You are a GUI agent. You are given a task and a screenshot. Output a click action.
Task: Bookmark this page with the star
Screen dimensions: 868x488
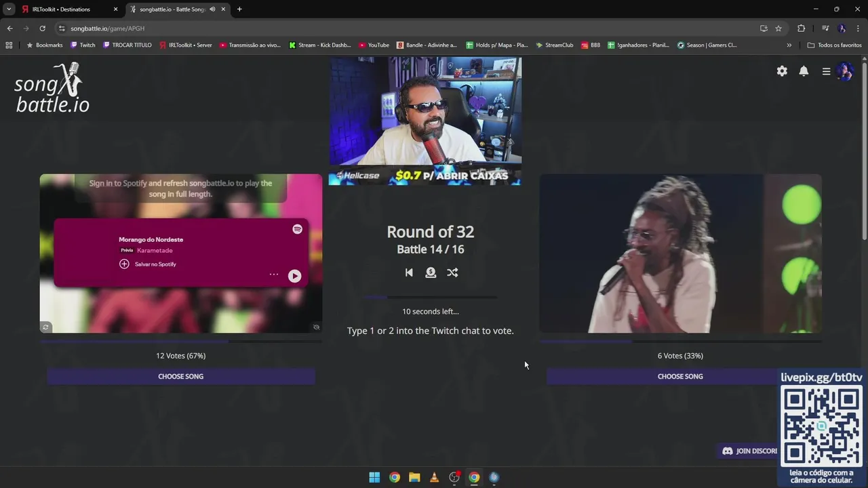coord(778,28)
